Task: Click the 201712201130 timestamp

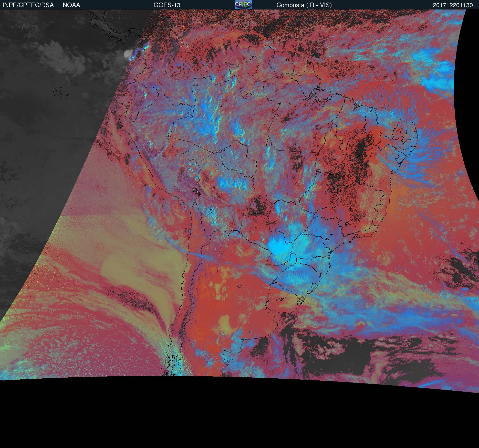Action: pyautogui.click(x=453, y=5)
